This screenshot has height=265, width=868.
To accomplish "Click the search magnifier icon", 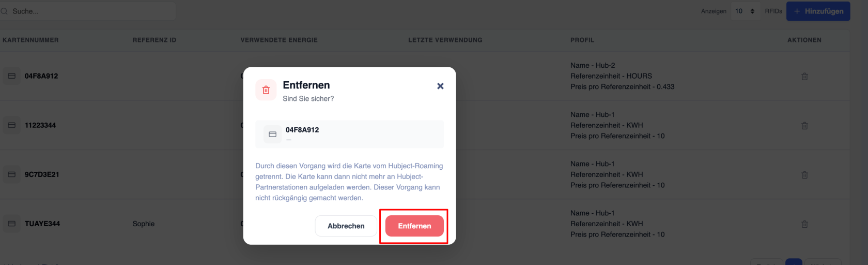I will 5,11.
